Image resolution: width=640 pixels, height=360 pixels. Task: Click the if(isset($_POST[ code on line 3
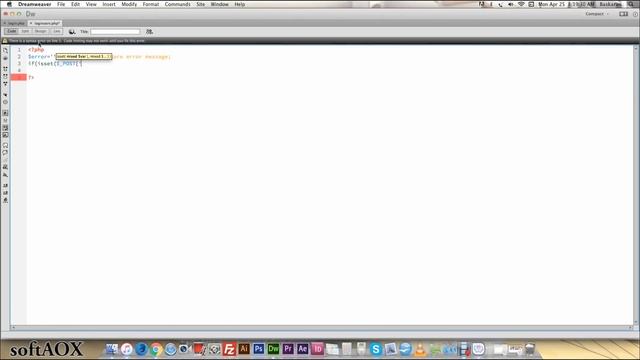click(55, 64)
